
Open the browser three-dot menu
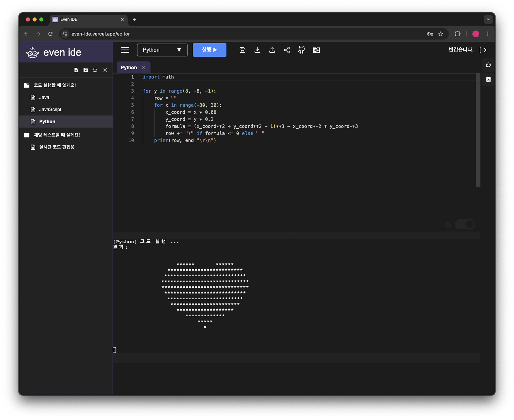488,34
